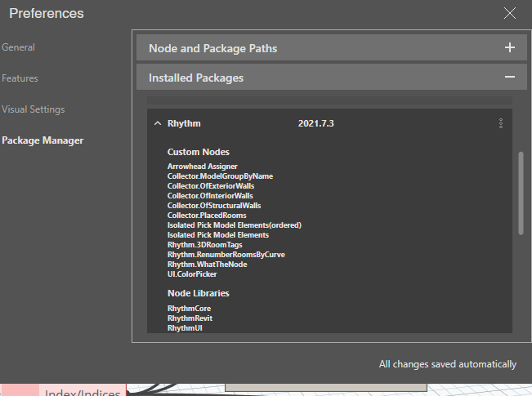Click the Node Libraries heading
Image resolution: width=532 pixels, height=396 pixels.
click(198, 293)
